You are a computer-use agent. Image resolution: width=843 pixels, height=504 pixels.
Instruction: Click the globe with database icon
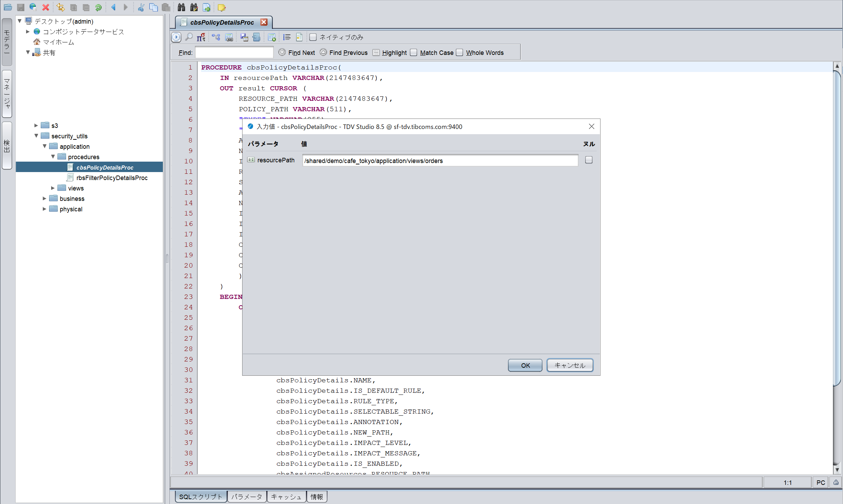pyautogui.click(x=33, y=7)
